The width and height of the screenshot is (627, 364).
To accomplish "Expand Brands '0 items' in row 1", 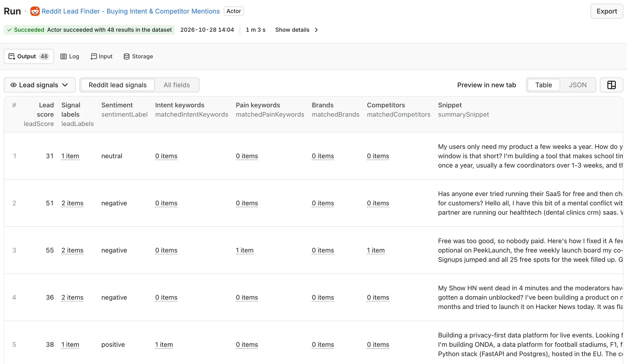I will (x=323, y=156).
